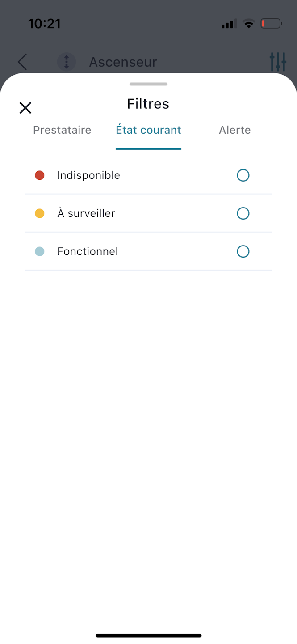Tap the Ascenseur page title

123,62
